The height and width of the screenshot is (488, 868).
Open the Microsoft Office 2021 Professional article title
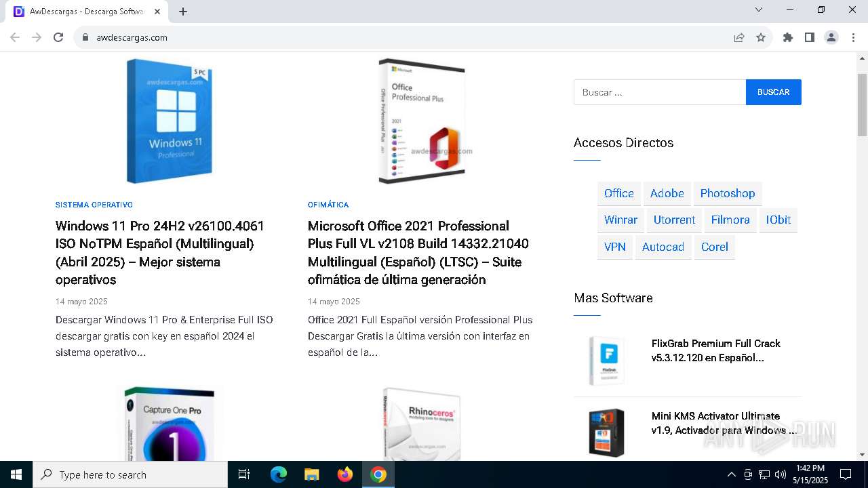pyautogui.click(x=418, y=253)
